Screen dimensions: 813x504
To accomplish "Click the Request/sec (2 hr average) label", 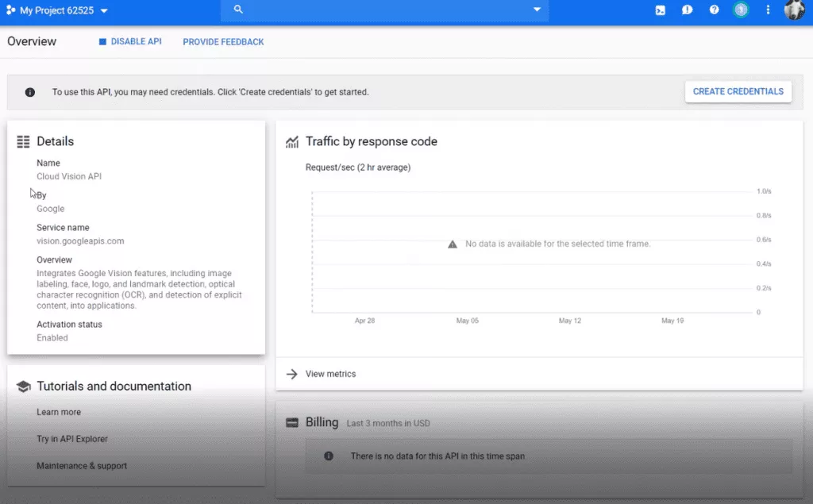I will pyautogui.click(x=358, y=167).
